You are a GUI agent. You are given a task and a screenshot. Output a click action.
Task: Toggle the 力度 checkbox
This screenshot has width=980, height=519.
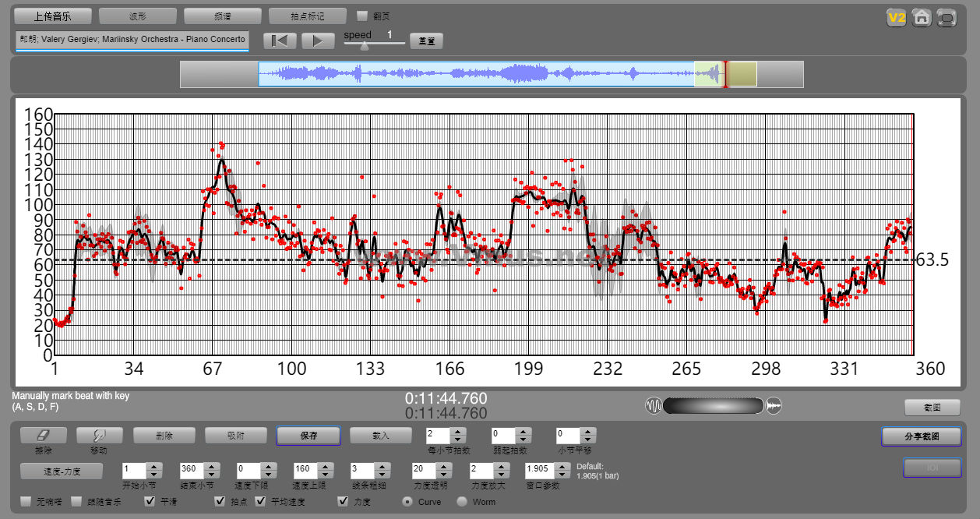click(344, 501)
